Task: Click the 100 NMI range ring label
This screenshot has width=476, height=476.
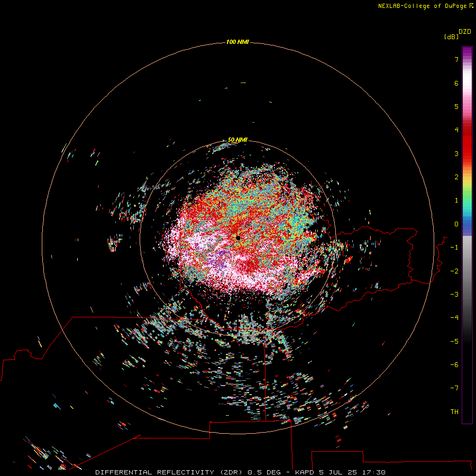Action: point(237,42)
